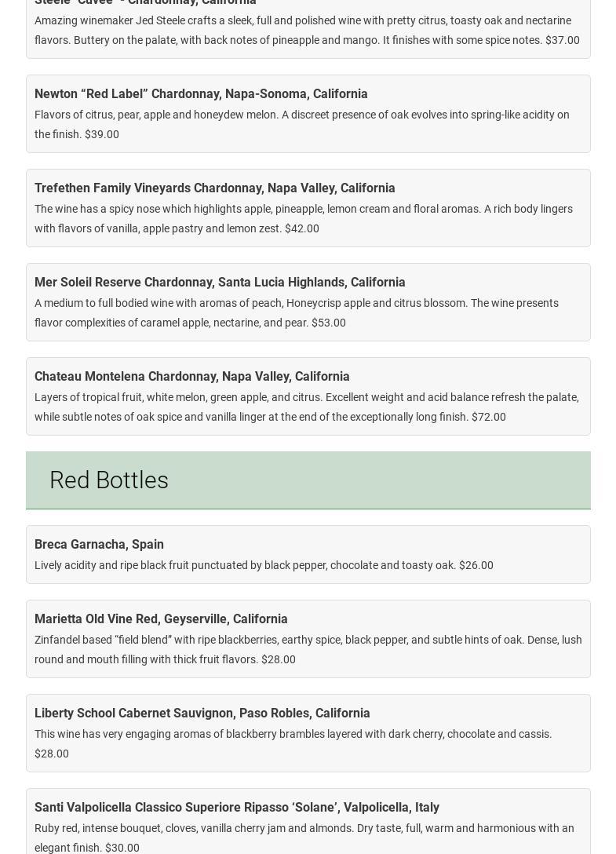Click the Chateau Montelena description with $72.00
This screenshot has height=854, width=616.
307,407
